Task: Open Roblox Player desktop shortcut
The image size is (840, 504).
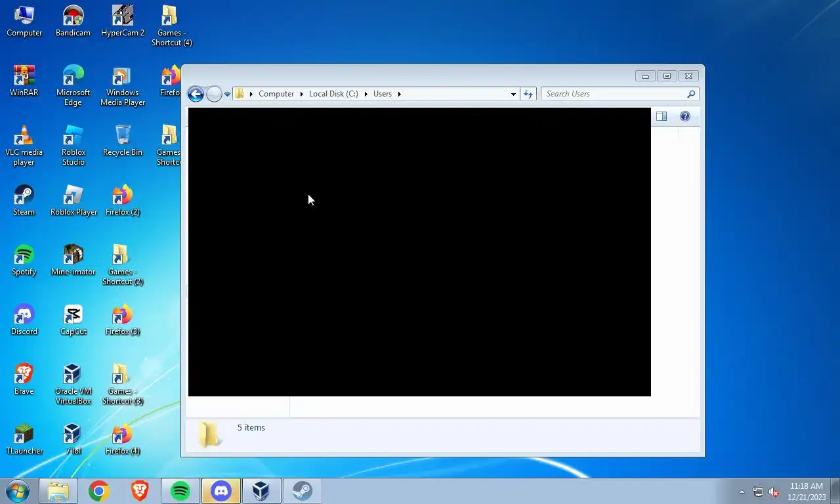Action: click(x=73, y=200)
